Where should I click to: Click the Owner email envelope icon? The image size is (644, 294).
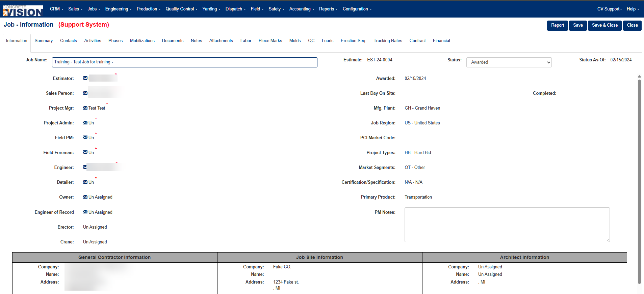[85, 197]
